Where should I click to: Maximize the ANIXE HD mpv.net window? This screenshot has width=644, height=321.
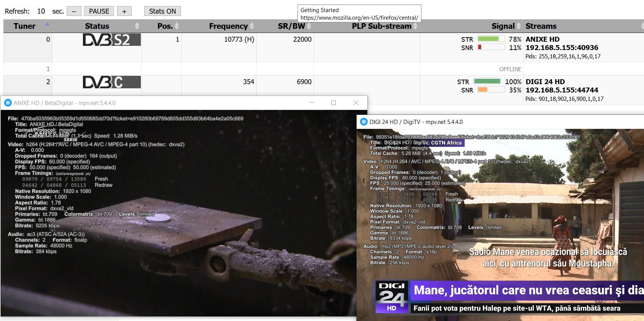tap(334, 103)
